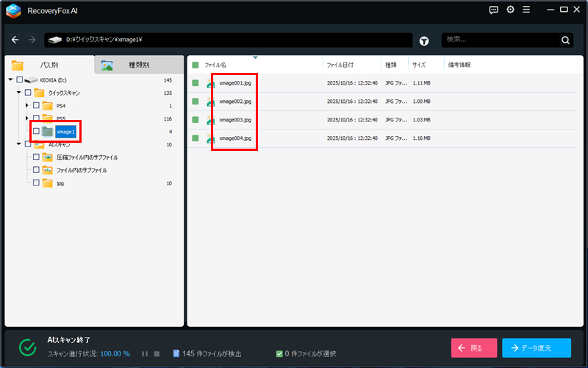Click the stop scan icon
Screen dimensions: 588x368
coord(157,354)
